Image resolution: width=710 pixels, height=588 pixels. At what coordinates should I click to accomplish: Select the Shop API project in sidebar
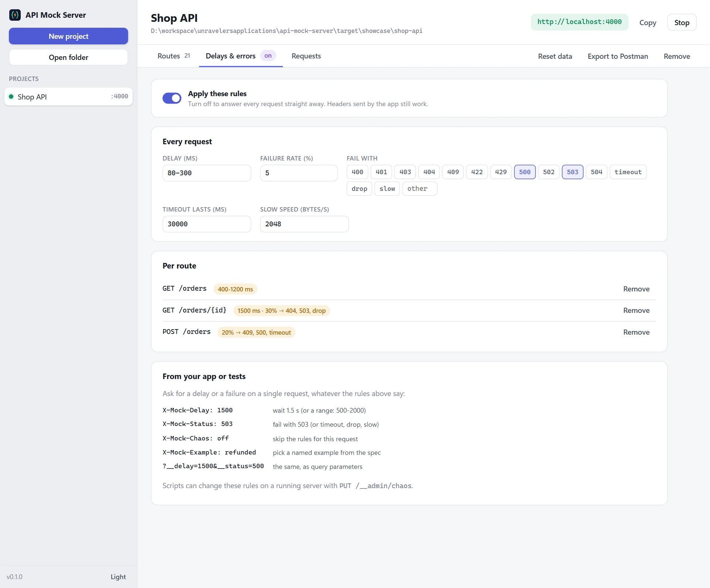68,97
